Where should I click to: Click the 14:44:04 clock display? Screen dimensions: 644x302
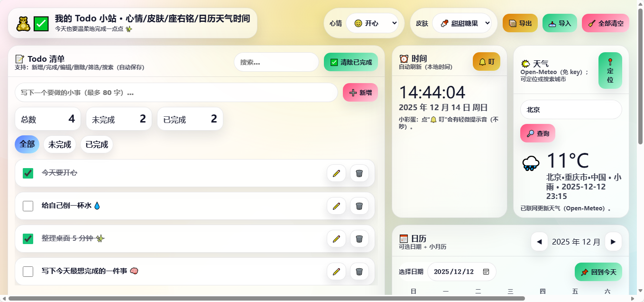pos(432,92)
